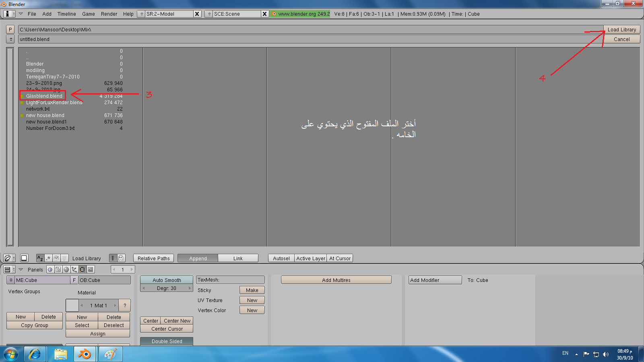
Task: Switch to Link mode
Action: pos(238,258)
